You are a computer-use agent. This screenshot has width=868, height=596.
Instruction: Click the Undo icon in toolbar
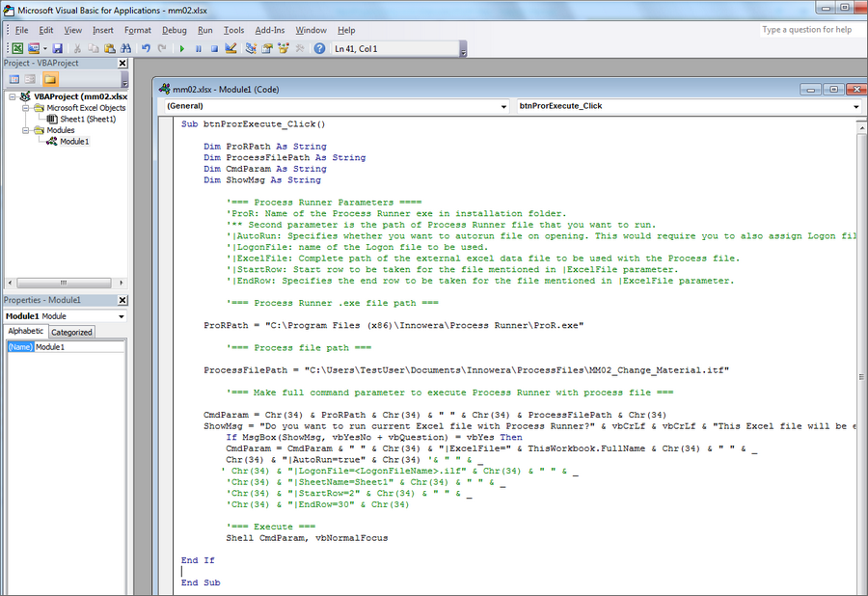(x=146, y=48)
